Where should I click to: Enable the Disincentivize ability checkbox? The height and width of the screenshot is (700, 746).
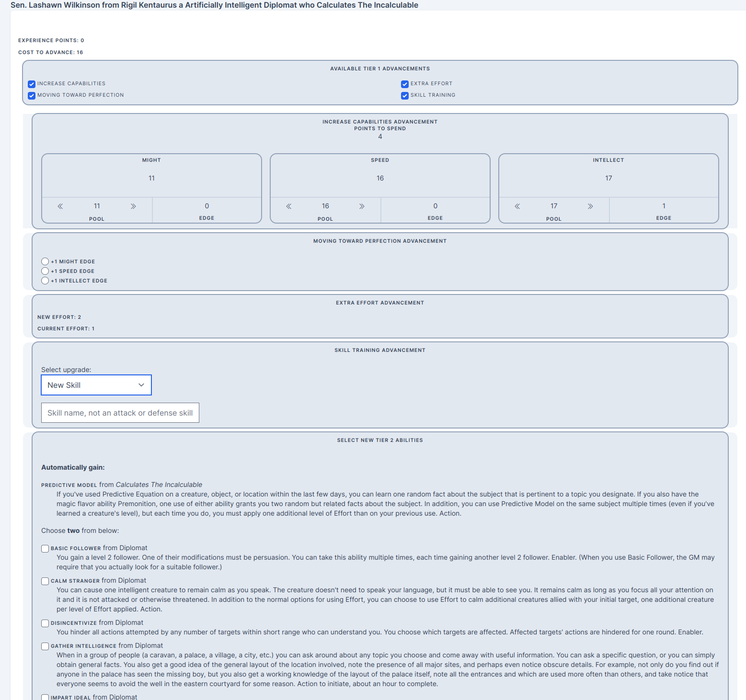click(x=45, y=623)
